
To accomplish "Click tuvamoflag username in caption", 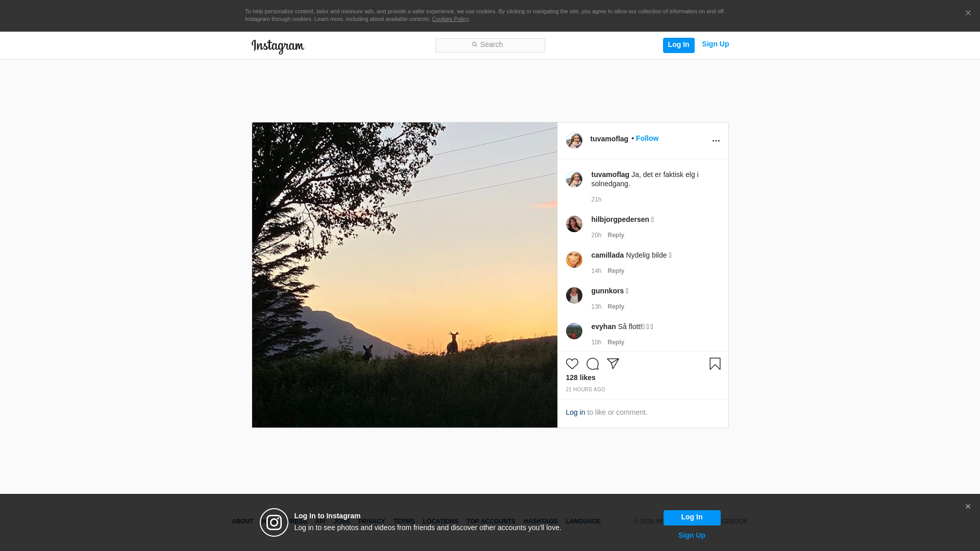I will (610, 174).
